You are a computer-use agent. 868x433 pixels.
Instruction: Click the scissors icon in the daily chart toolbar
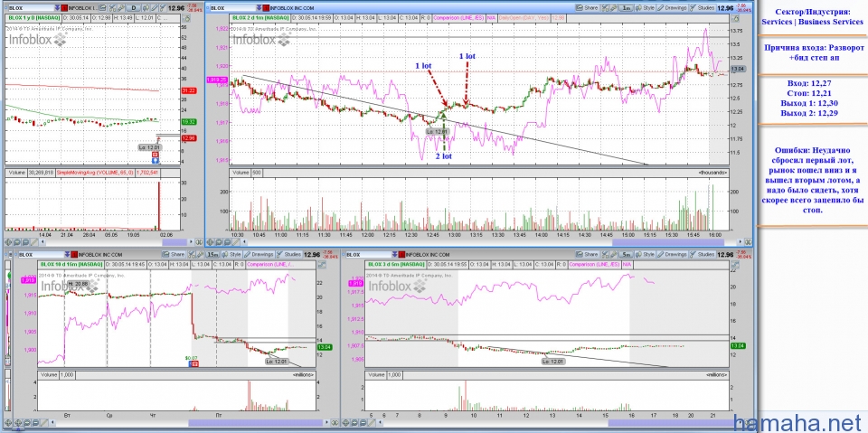pyautogui.click(x=112, y=8)
